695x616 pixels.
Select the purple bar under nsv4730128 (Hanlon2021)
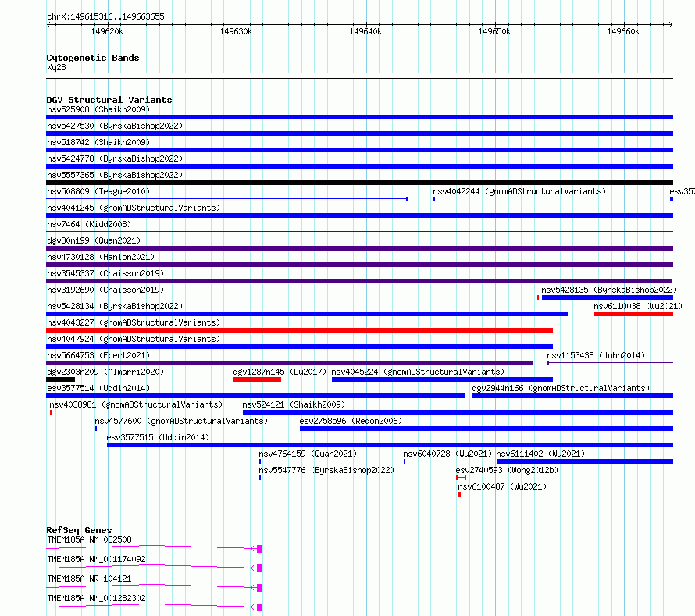click(359, 265)
